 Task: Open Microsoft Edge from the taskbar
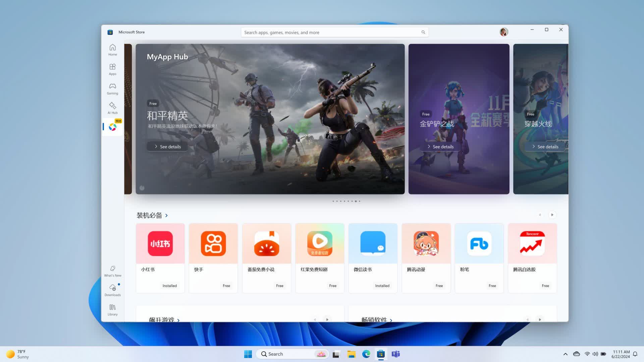click(366, 354)
